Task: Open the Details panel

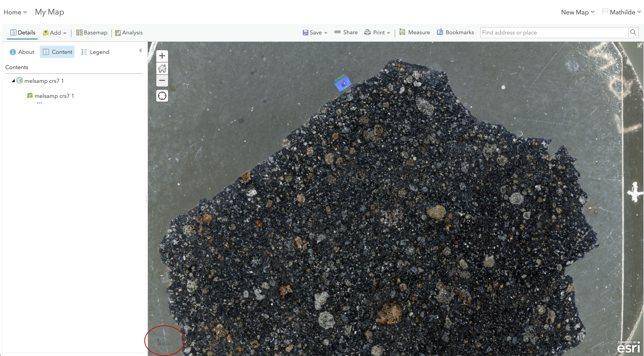Action: coord(23,32)
